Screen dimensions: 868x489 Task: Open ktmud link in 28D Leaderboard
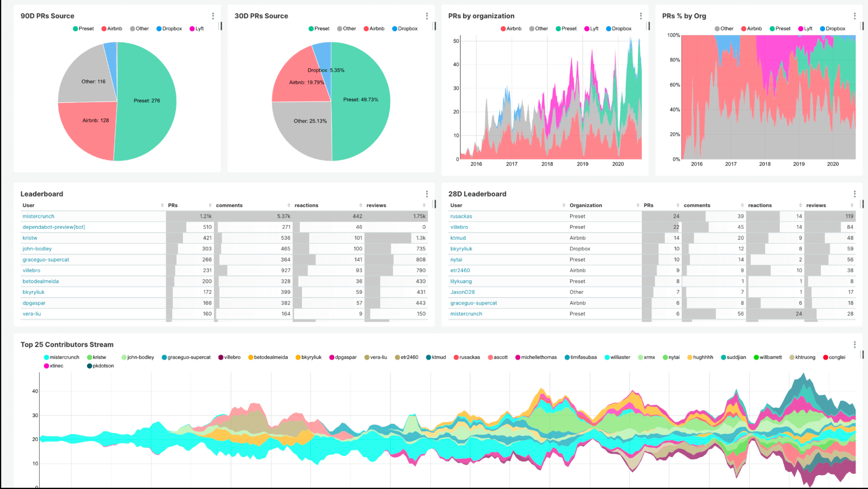(458, 238)
